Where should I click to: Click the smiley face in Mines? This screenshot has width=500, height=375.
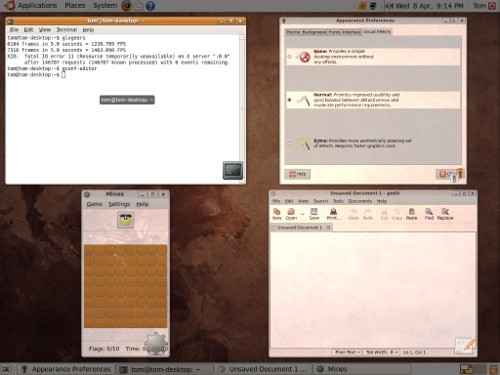126,220
